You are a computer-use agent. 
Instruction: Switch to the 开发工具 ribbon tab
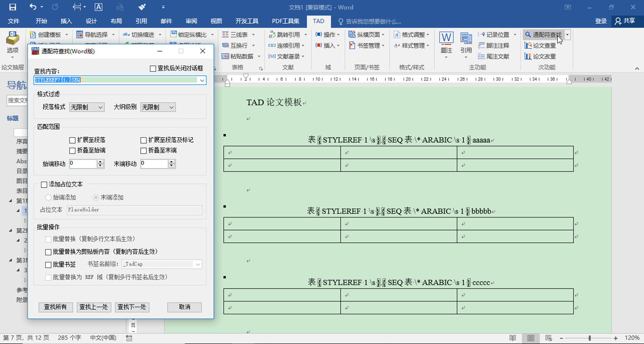click(x=247, y=21)
